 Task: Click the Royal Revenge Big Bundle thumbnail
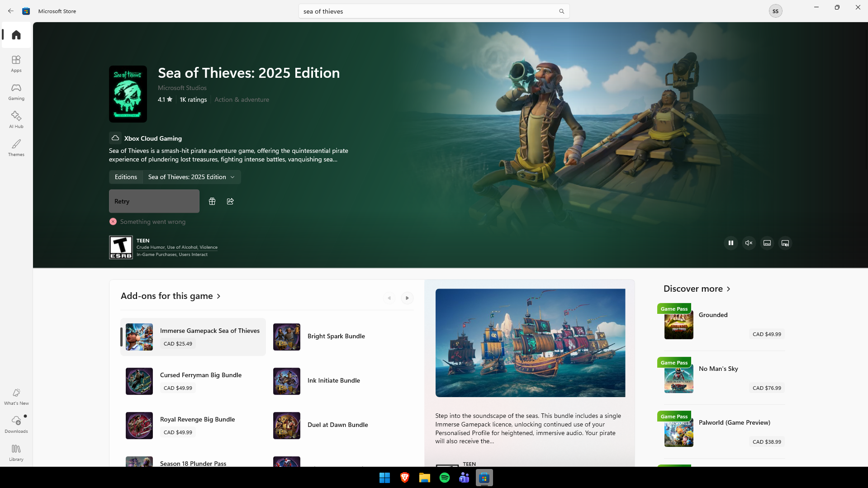[x=139, y=426]
